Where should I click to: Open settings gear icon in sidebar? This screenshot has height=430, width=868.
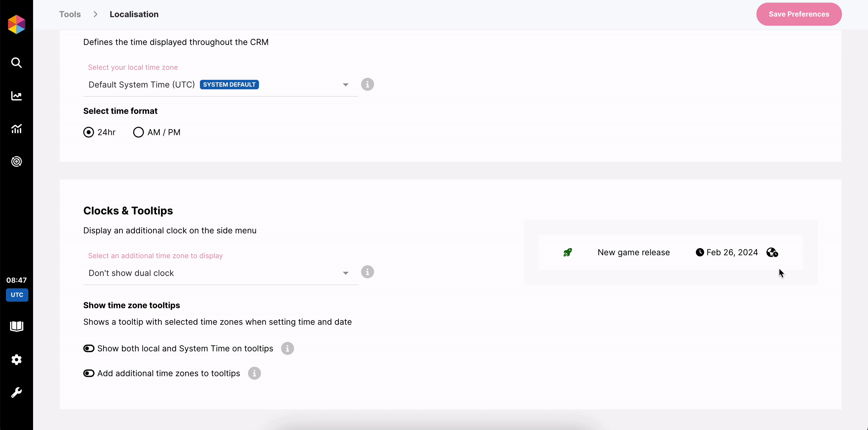[x=16, y=359]
